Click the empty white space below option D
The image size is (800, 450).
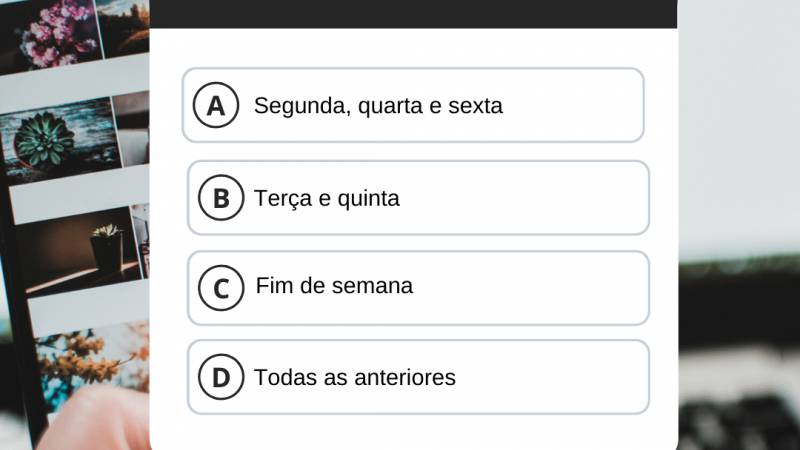(x=413, y=432)
